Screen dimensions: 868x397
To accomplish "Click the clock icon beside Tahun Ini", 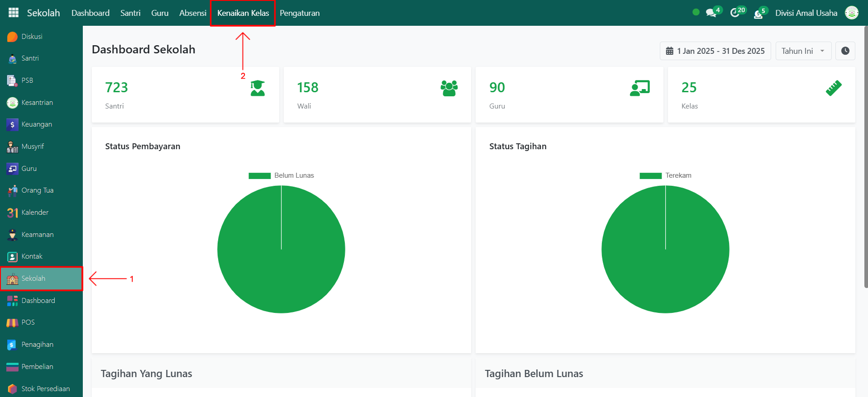I will coord(845,51).
